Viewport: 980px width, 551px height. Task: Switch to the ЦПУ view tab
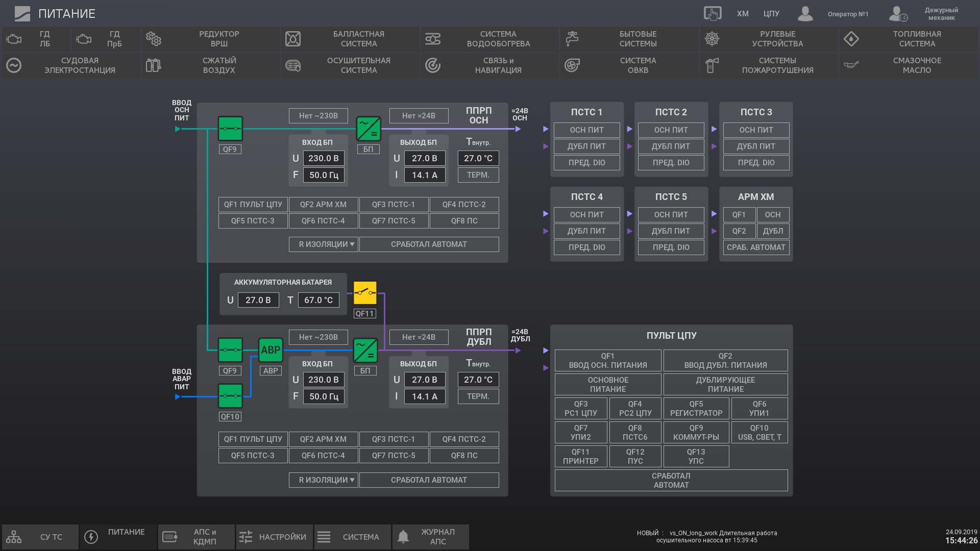click(771, 14)
